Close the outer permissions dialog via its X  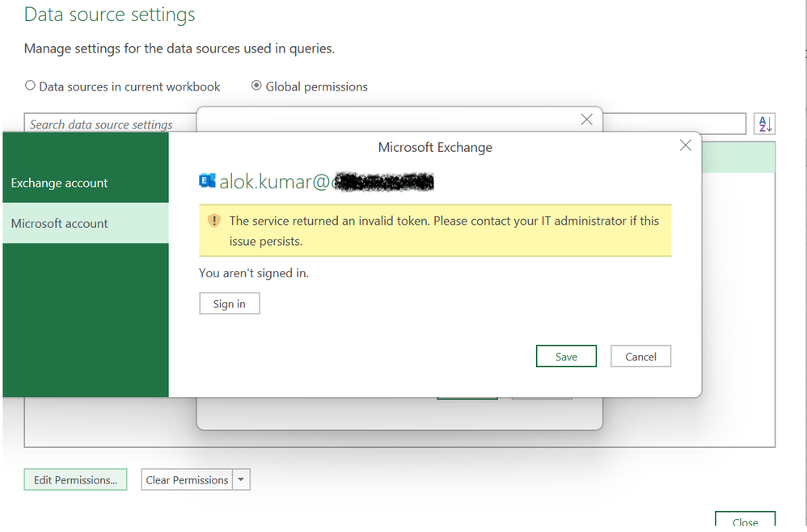(x=586, y=119)
